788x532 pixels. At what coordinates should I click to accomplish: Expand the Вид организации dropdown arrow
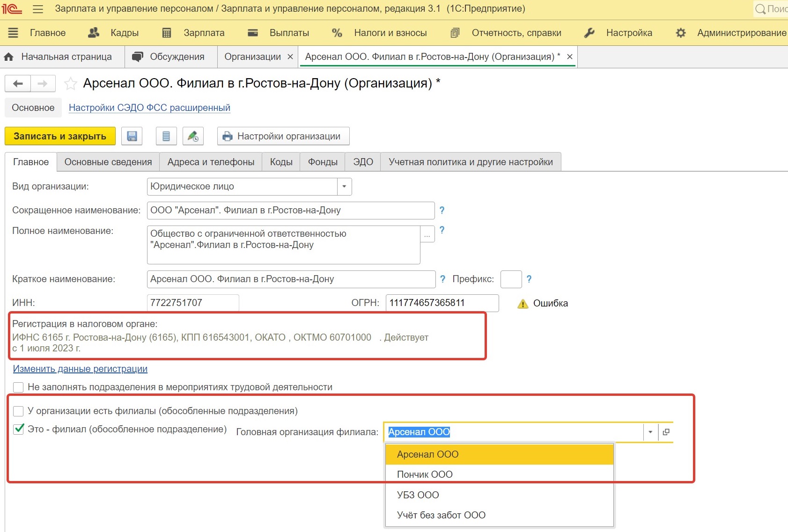pos(344,186)
